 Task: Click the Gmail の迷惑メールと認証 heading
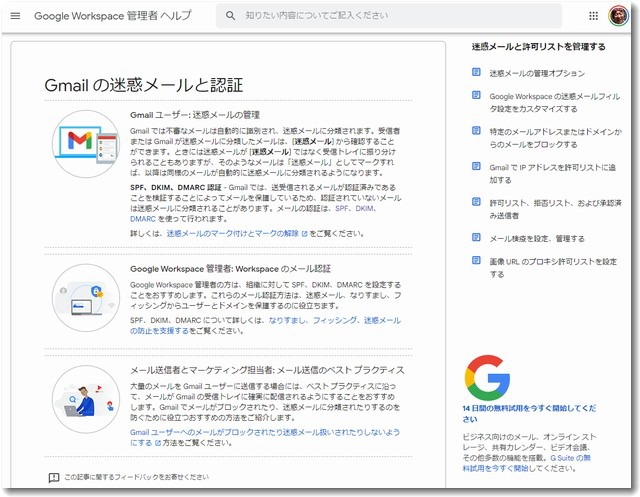point(144,85)
